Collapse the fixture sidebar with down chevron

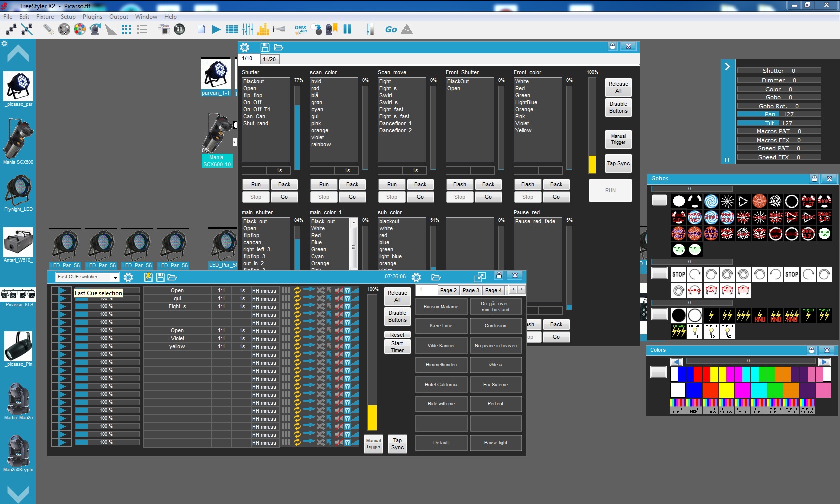tap(18, 493)
